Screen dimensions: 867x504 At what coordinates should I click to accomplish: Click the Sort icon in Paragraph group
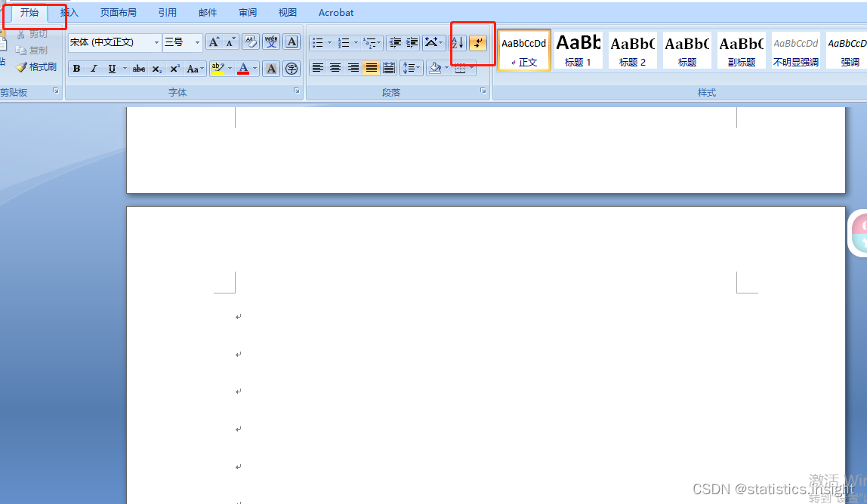[457, 43]
